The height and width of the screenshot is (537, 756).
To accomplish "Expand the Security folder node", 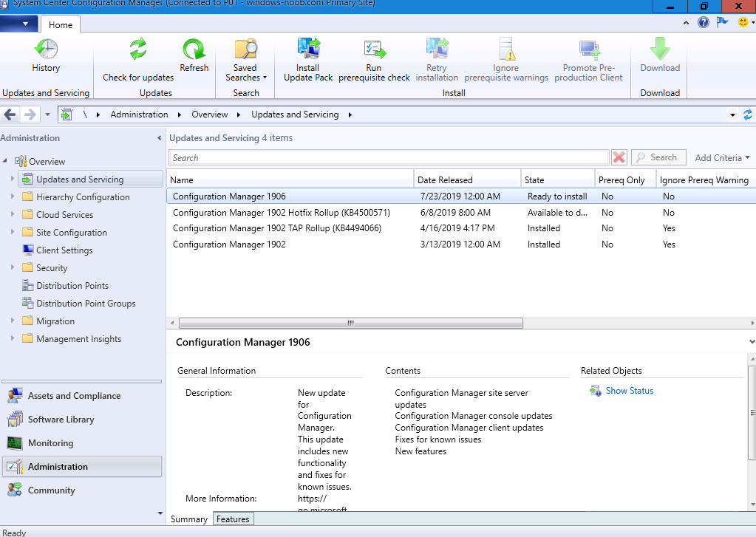I will pyautogui.click(x=13, y=267).
